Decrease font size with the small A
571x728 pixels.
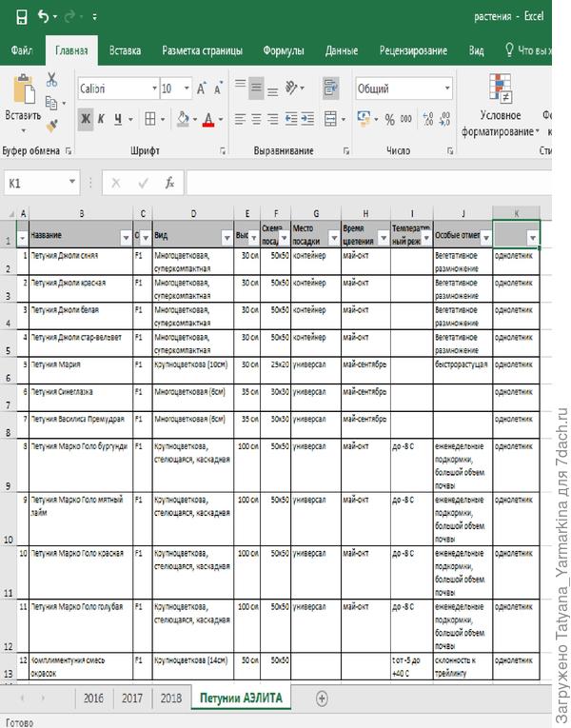218,89
